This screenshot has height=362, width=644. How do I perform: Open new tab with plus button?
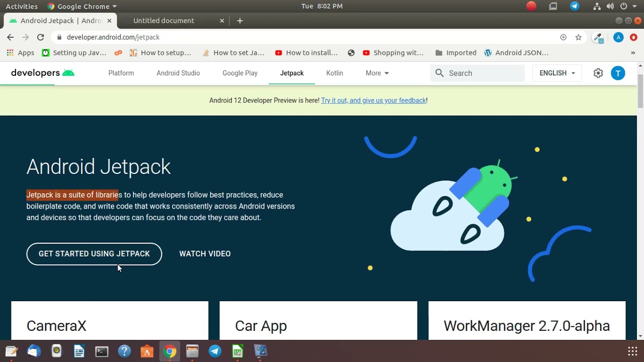coord(240,21)
